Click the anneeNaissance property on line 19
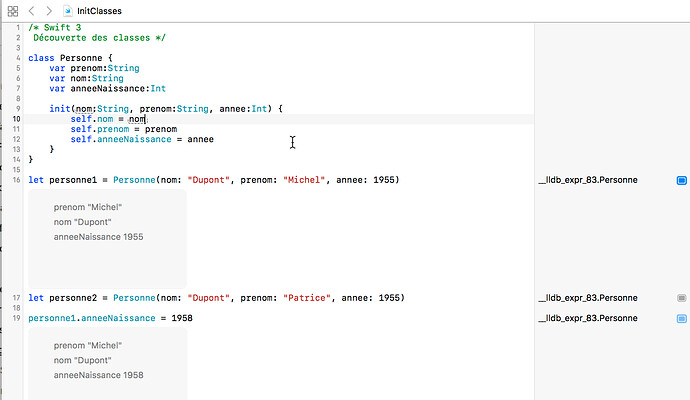 tap(118, 318)
